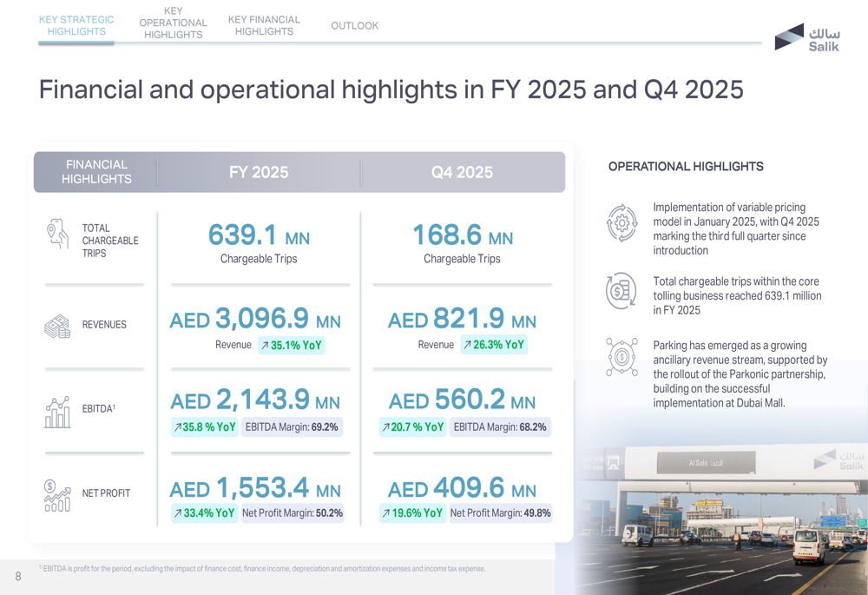This screenshot has height=595, width=868.
Task: Enable the Net Profit 33.4% YoY badge
Action: pyautogui.click(x=205, y=513)
